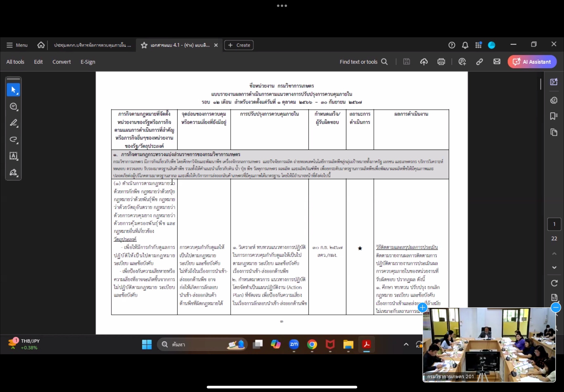Print the document via printer icon

[441, 62]
